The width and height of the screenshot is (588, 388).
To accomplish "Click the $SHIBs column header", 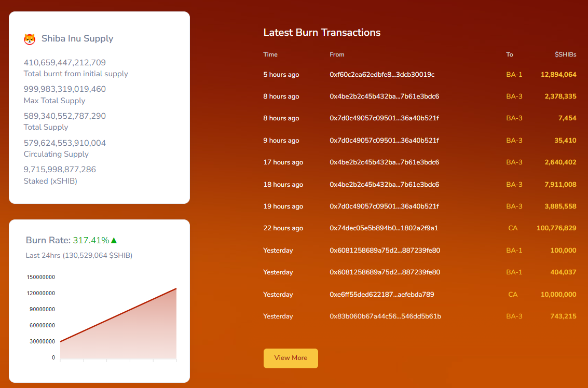I will pyautogui.click(x=566, y=54).
